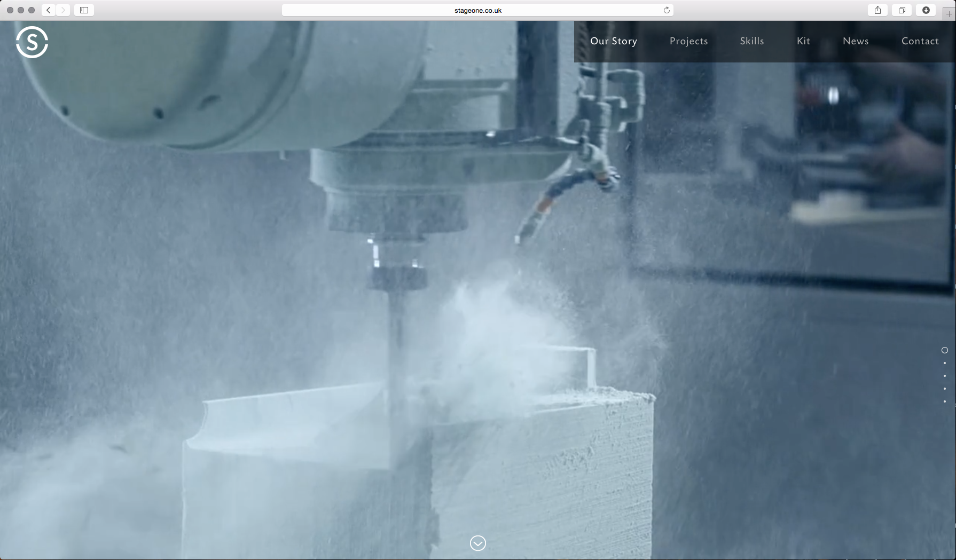The height and width of the screenshot is (560, 956).
Task: Go back with Safari's back arrow
Action: (49, 10)
